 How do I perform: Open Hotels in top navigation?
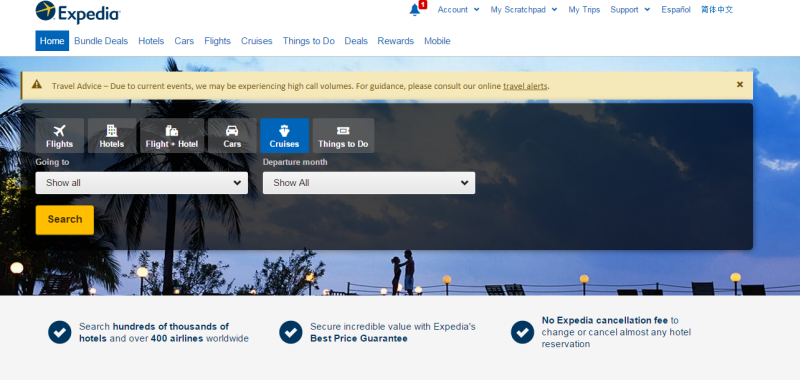click(x=151, y=41)
